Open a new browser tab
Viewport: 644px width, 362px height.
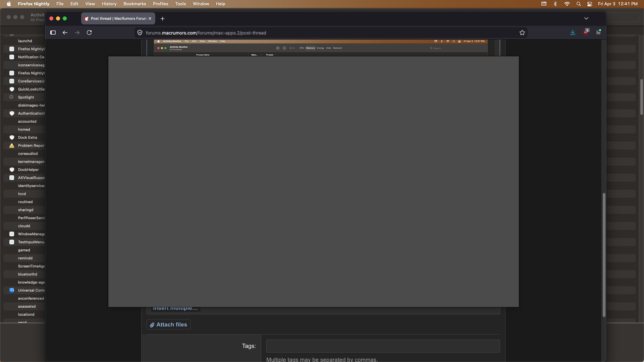[163, 19]
